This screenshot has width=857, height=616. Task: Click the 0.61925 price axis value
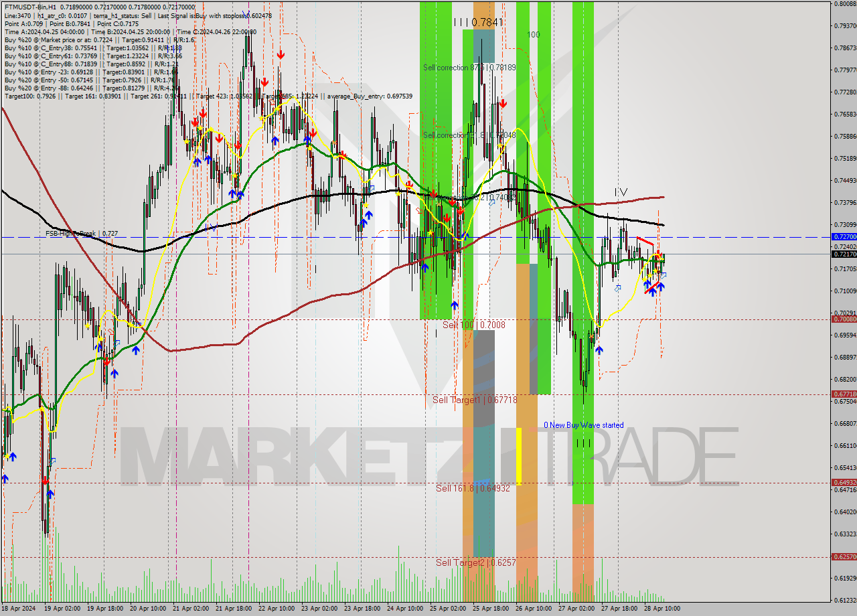(x=845, y=577)
